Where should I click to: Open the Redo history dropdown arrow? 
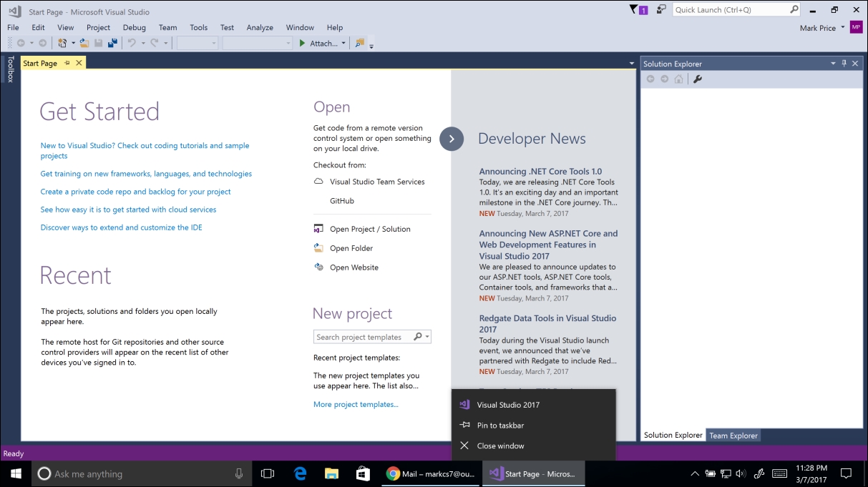(165, 44)
